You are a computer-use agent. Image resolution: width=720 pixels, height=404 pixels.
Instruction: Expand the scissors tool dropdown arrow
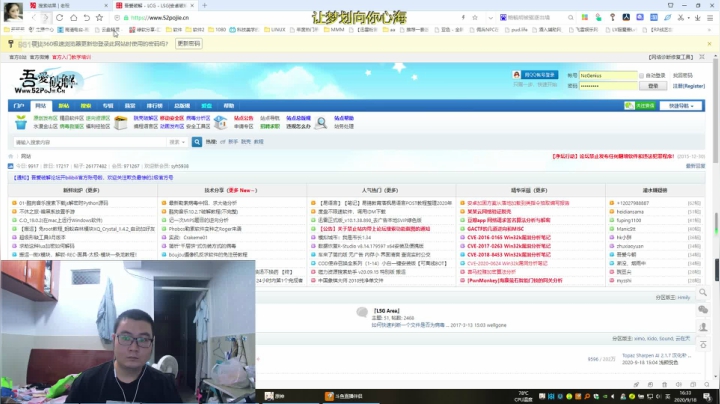(688, 18)
